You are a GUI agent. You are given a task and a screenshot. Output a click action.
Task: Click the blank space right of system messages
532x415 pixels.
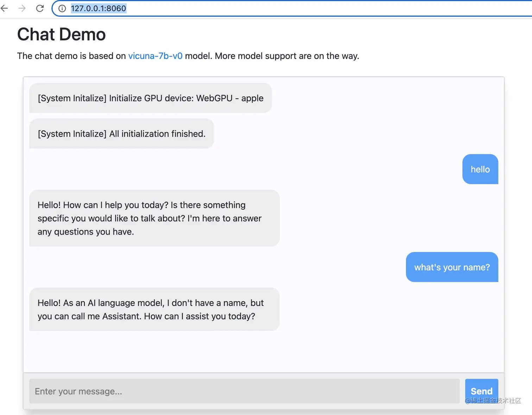[x=387, y=116]
